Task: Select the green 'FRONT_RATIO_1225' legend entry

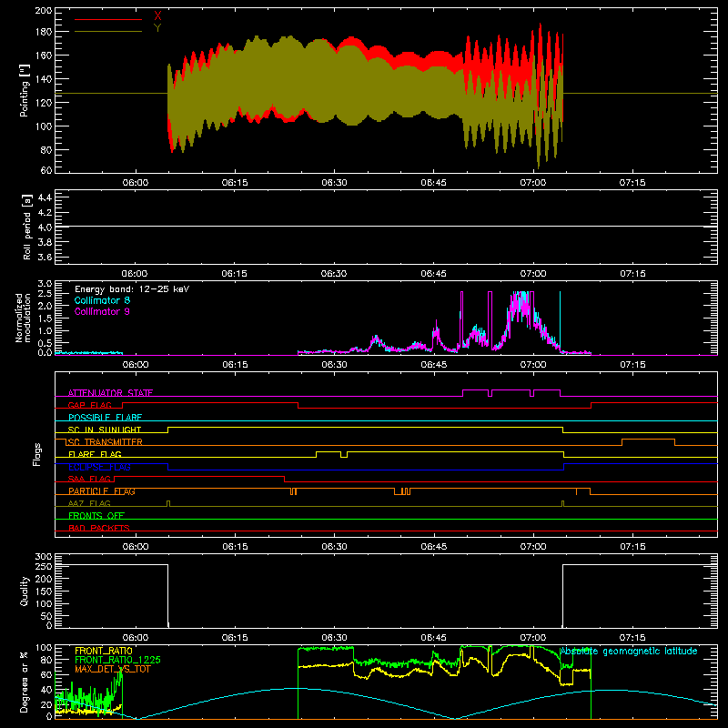Action: [x=117, y=660]
